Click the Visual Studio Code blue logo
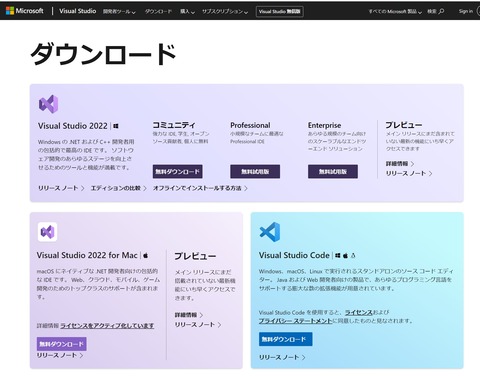 pyautogui.click(x=269, y=232)
